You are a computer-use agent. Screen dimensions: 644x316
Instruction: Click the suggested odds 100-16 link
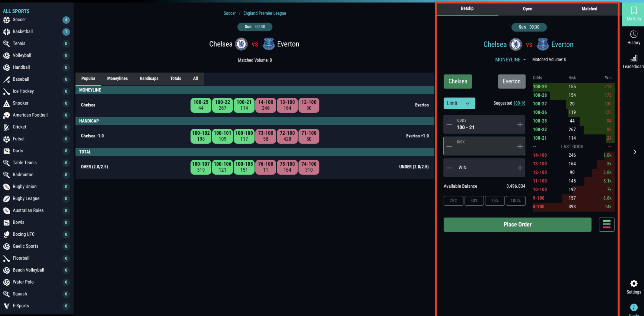click(519, 103)
